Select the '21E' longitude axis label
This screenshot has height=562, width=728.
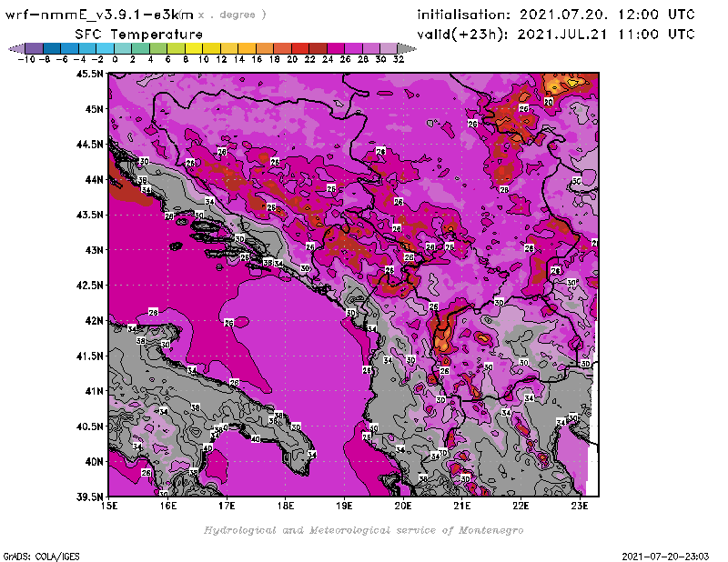coord(462,506)
